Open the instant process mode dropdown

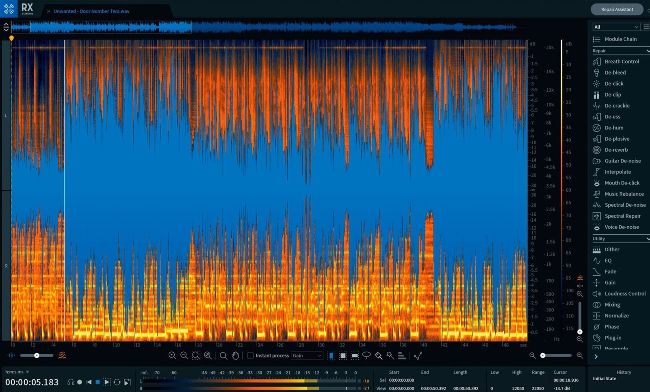307,356
